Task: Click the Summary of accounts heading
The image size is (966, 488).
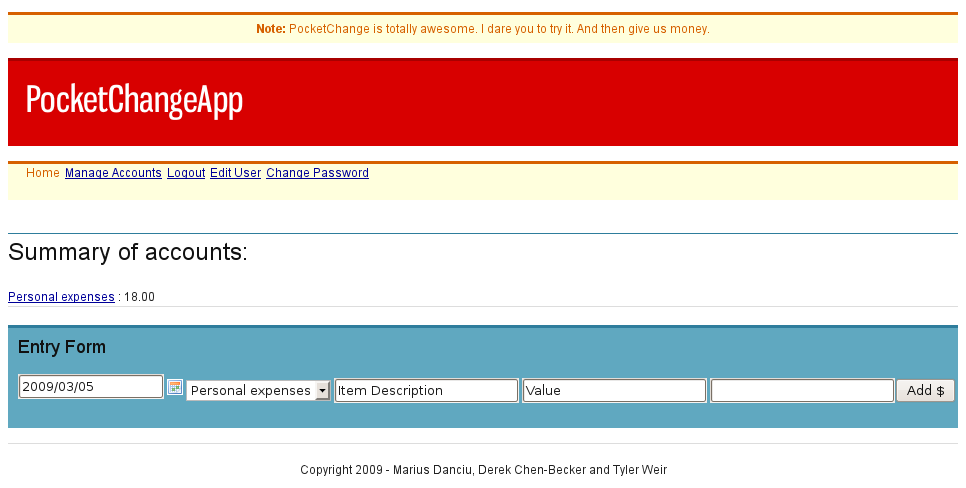Action: 128,252
